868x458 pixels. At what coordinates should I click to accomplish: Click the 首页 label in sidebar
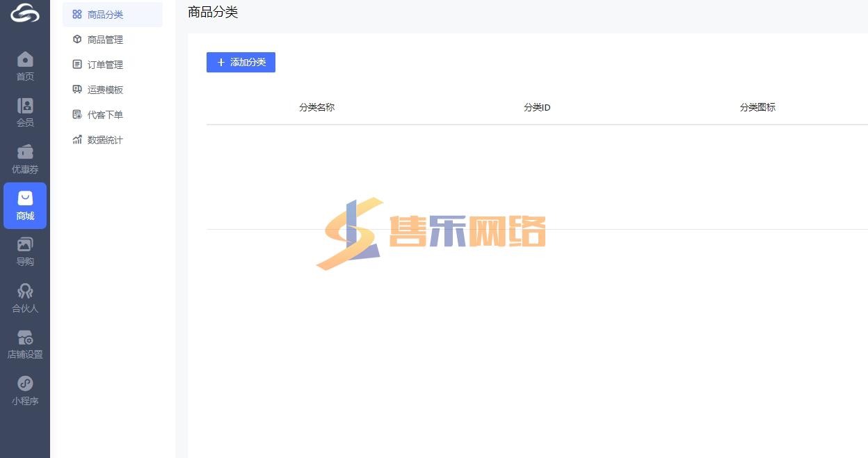coord(25,77)
